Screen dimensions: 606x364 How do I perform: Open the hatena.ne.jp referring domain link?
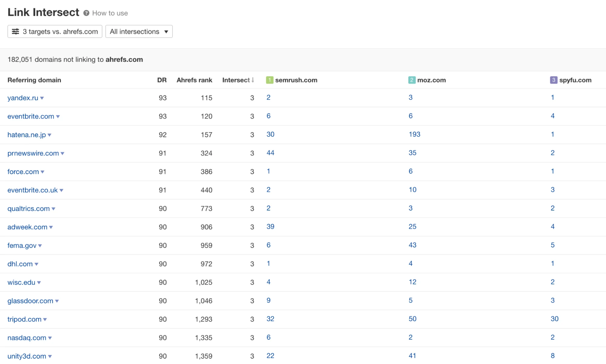27,135
